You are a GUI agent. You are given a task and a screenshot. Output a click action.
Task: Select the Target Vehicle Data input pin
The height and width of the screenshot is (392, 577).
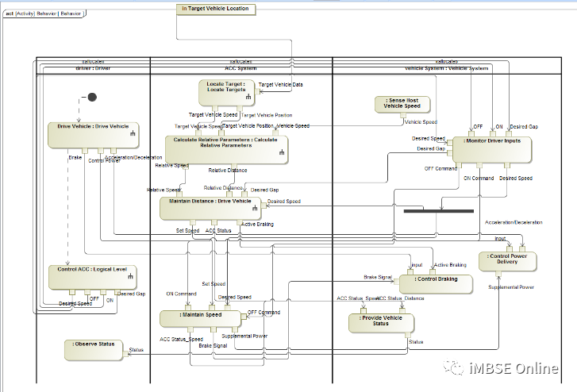(x=258, y=91)
